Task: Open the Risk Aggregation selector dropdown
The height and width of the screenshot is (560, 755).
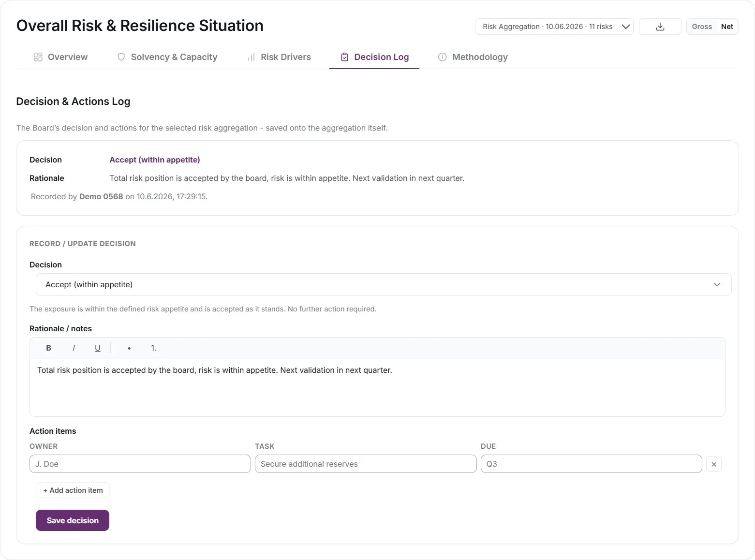Action: (554, 27)
